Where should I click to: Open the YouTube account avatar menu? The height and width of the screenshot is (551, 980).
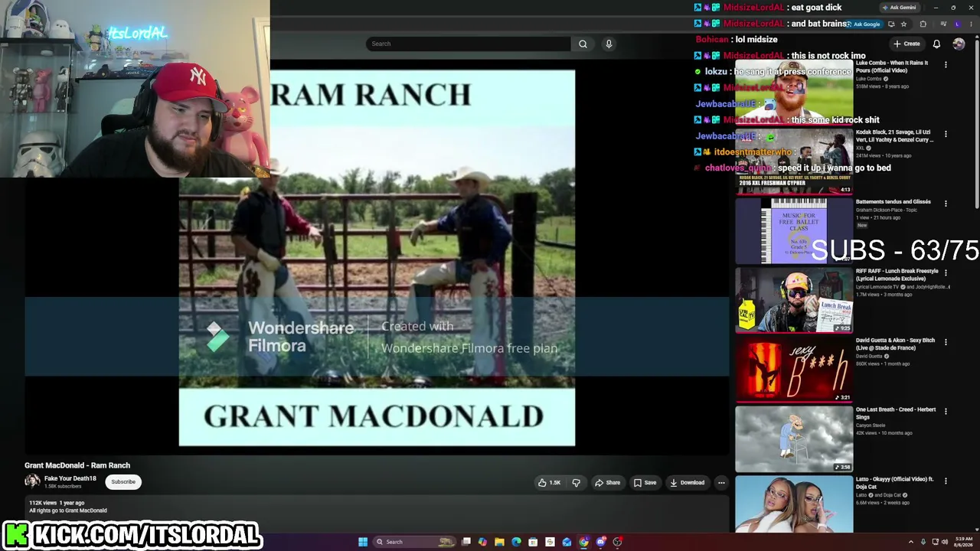pyautogui.click(x=959, y=44)
